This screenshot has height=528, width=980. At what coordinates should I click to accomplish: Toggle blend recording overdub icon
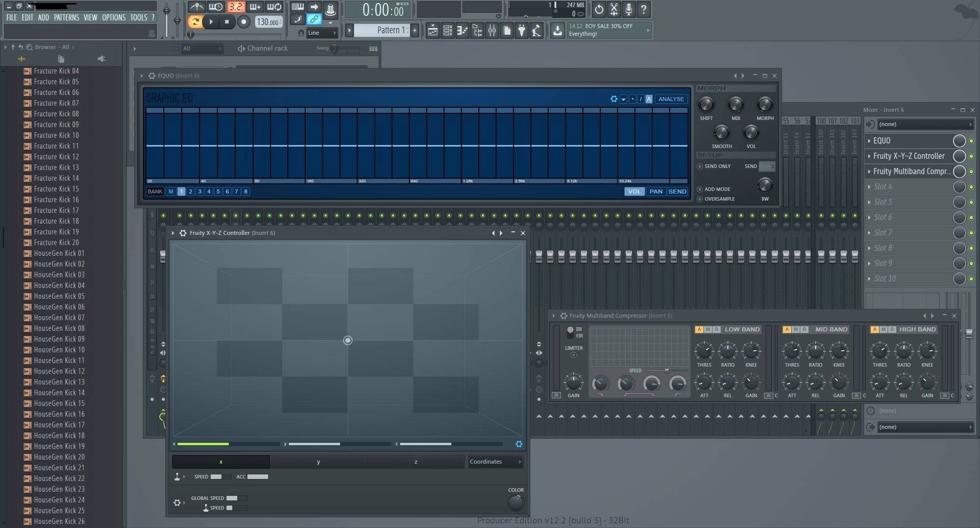(255, 7)
